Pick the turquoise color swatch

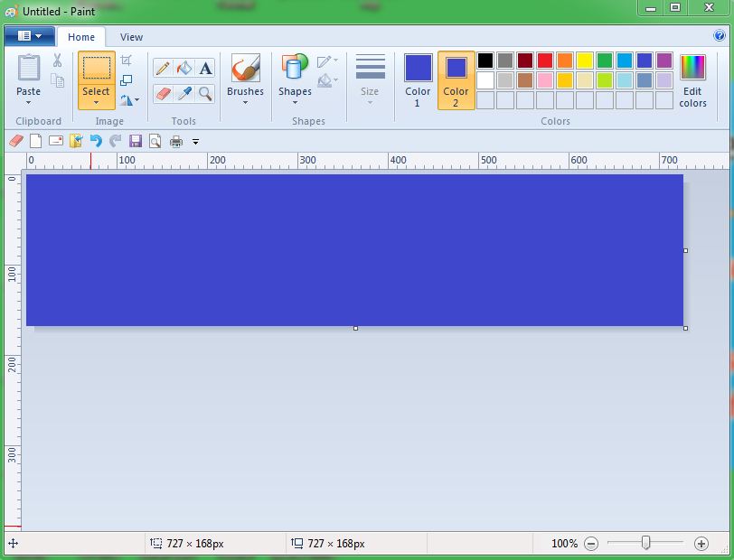tap(625, 61)
